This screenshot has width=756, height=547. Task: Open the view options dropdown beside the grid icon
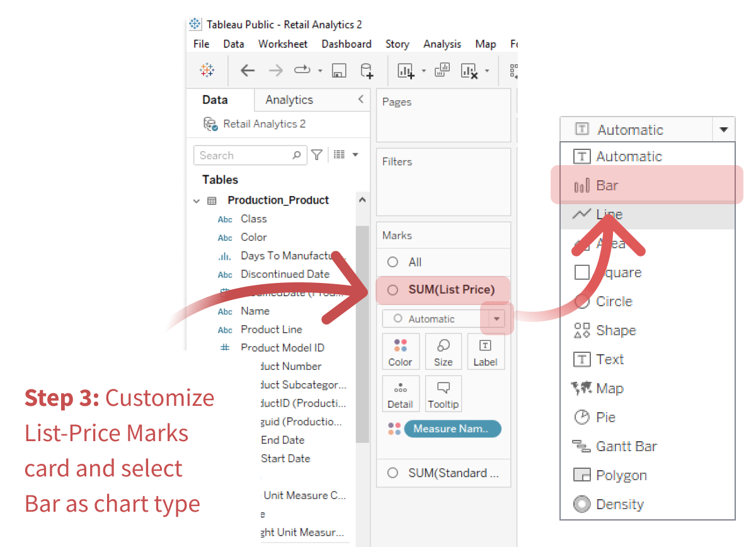pyautogui.click(x=354, y=155)
